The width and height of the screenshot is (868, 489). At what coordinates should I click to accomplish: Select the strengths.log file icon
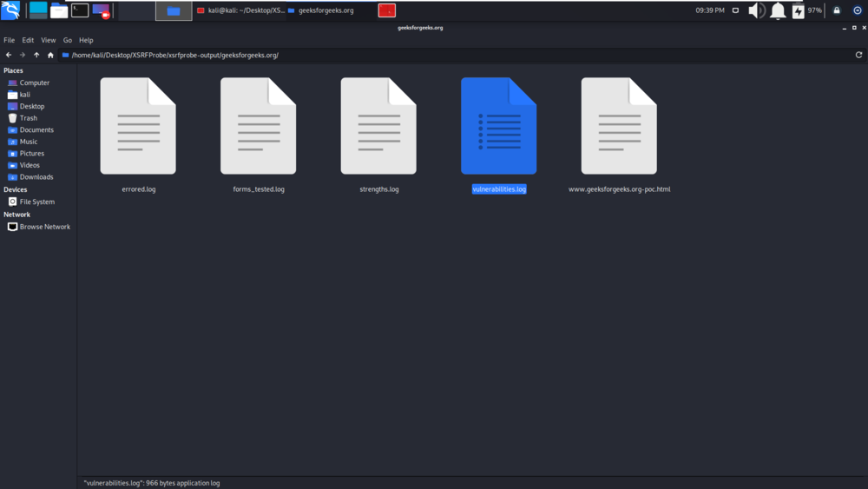click(378, 126)
